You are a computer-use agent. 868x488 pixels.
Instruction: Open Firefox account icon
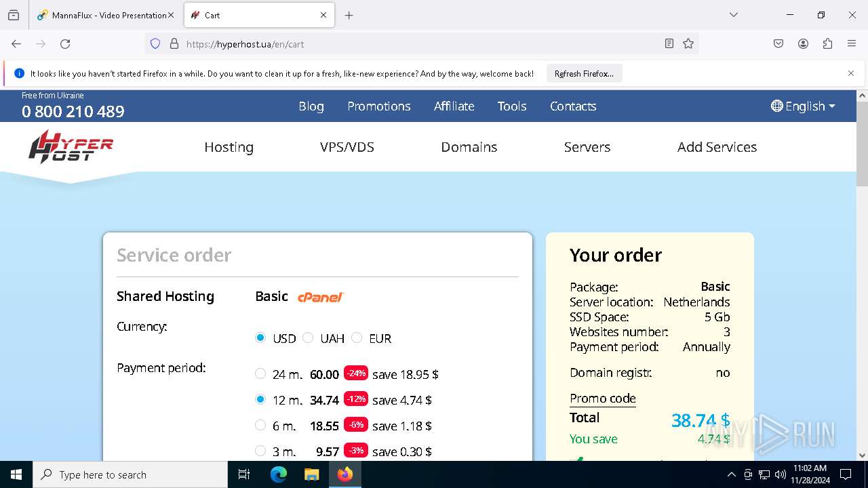803,43
